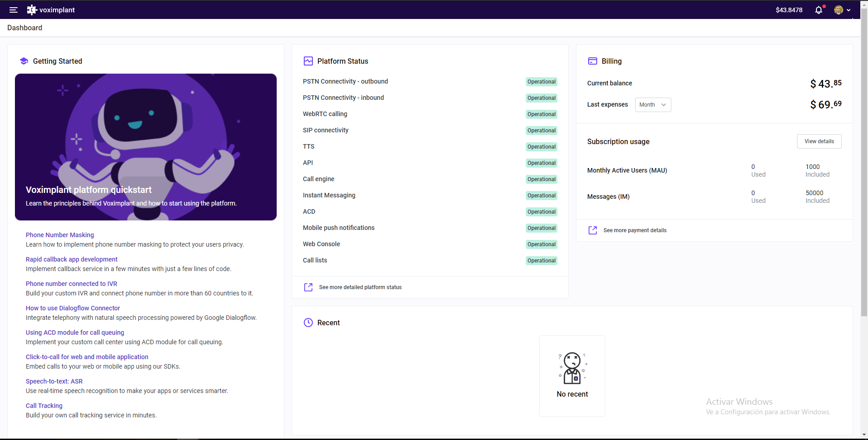Click the Operational badge for Call lists
This screenshot has width=868, height=440.
point(542,261)
